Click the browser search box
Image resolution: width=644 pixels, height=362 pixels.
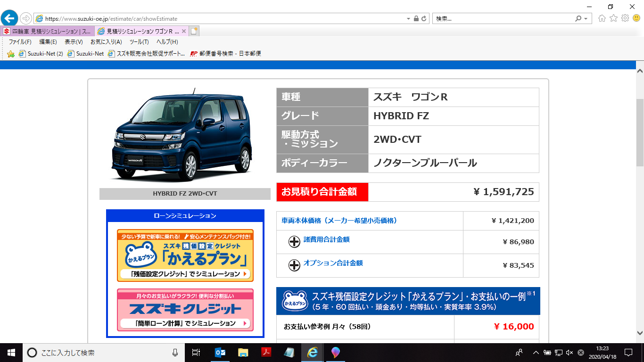503,19
